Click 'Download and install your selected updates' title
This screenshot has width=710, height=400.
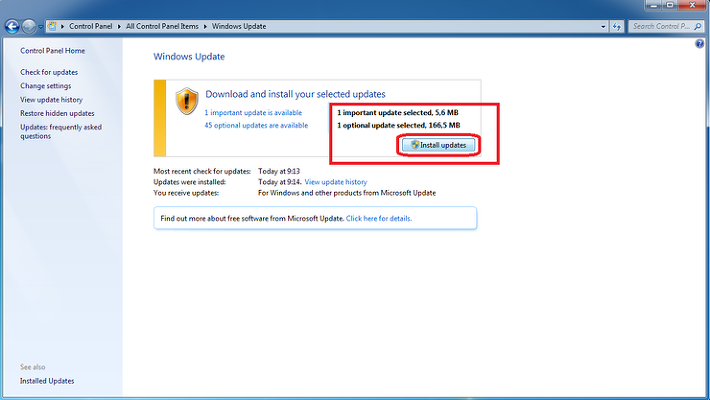tap(295, 94)
